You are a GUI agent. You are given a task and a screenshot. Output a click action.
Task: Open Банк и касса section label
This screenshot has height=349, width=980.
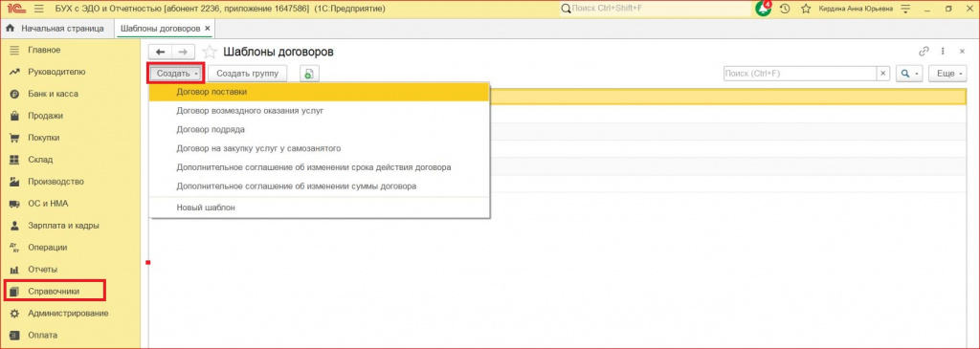coord(54,94)
